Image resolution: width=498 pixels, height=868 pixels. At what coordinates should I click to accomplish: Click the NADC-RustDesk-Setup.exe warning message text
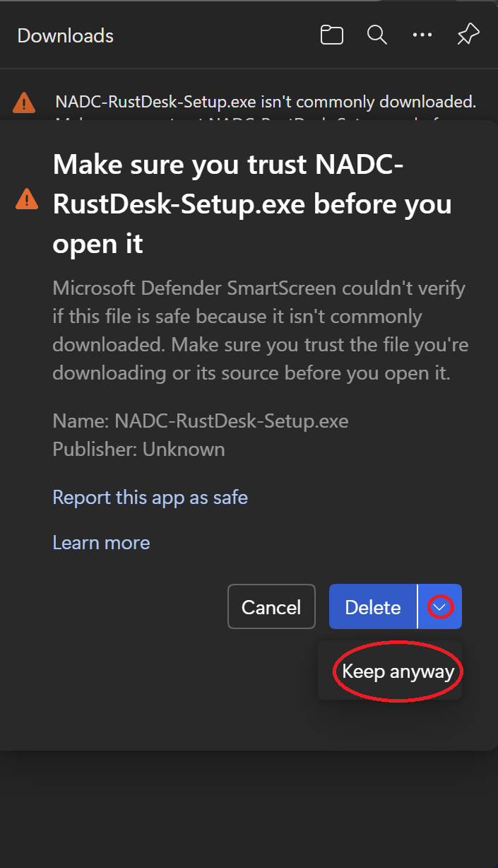tap(265, 101)
